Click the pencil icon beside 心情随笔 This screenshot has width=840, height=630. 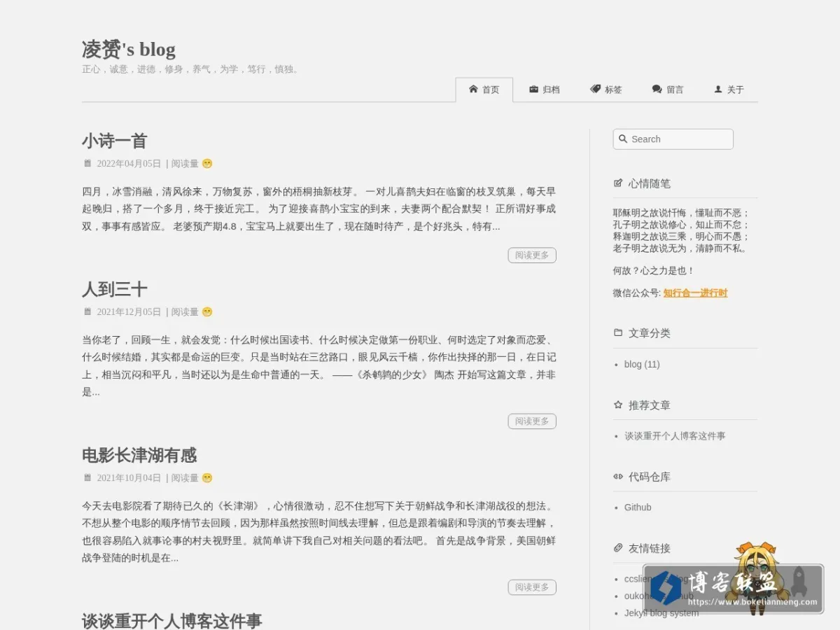(618, 183)
